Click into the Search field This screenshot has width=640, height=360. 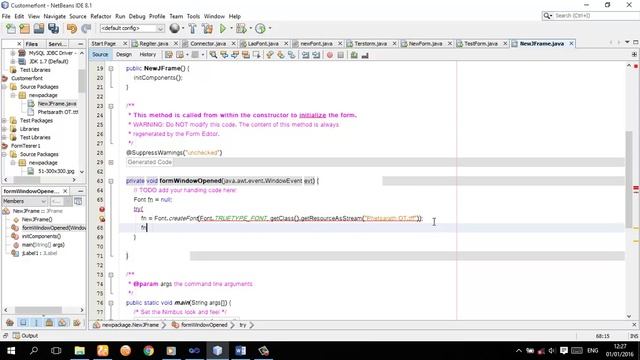click(596, 16)
